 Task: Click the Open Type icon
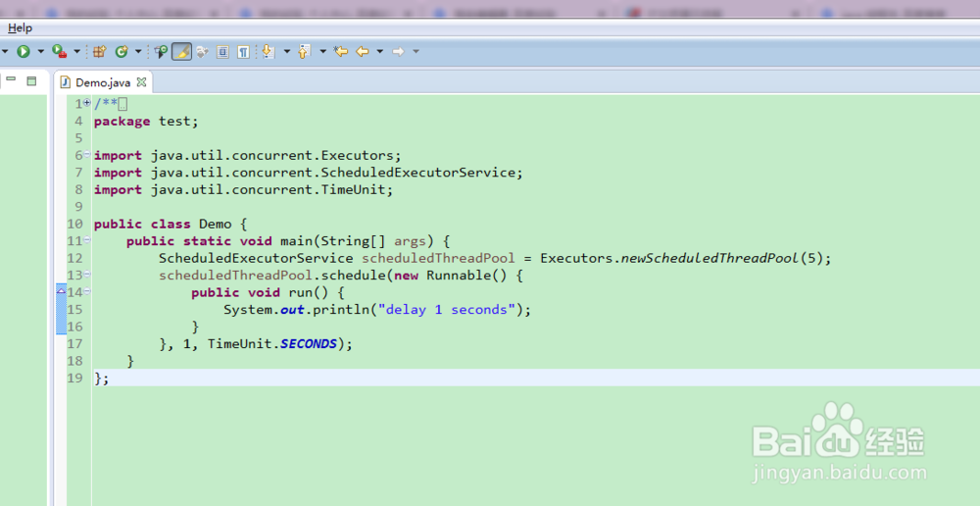click(162, 51)
